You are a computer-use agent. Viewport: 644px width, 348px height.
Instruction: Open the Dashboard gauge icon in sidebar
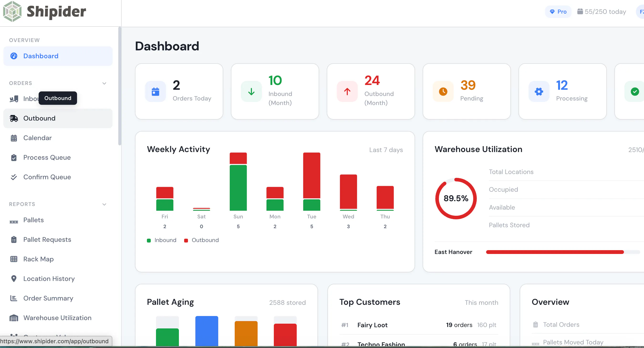[14, 56]
